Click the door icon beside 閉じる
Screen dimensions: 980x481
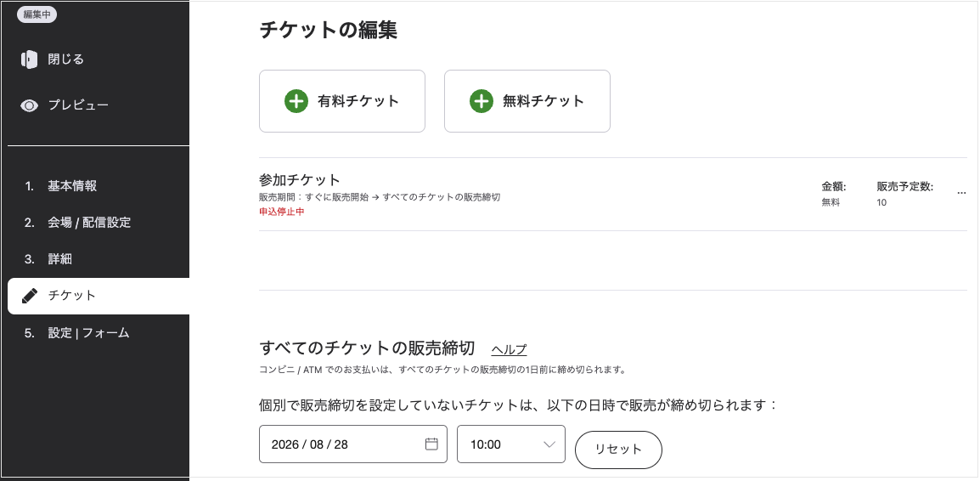pyautogui.click(x=29, y=59)
